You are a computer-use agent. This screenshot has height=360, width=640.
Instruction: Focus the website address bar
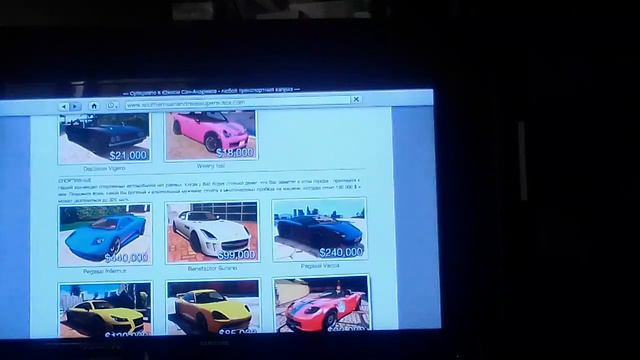pos(238,102)
